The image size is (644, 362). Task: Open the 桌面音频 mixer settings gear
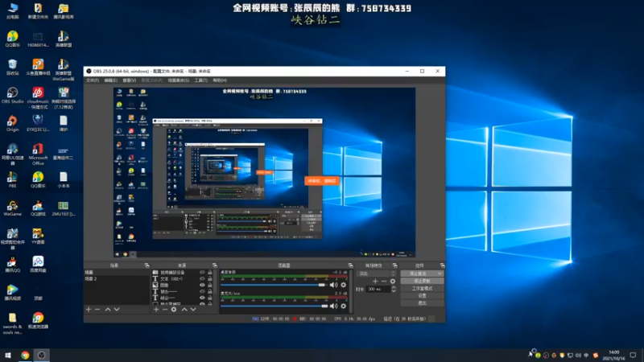(x=344, y=285)
